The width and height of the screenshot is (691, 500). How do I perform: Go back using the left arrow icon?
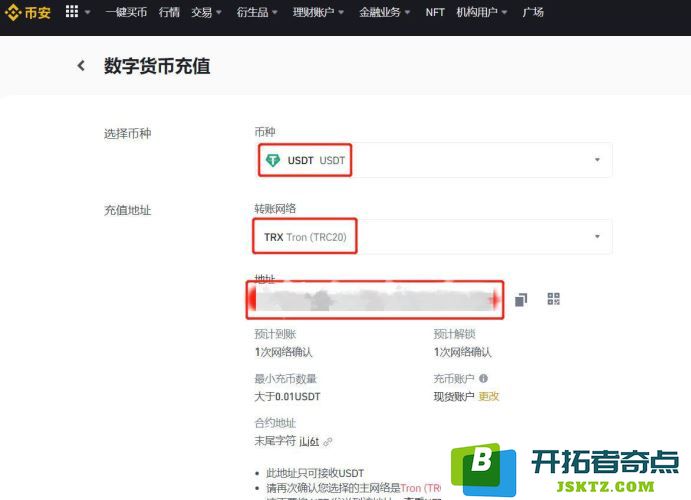(x=81, y=66)
